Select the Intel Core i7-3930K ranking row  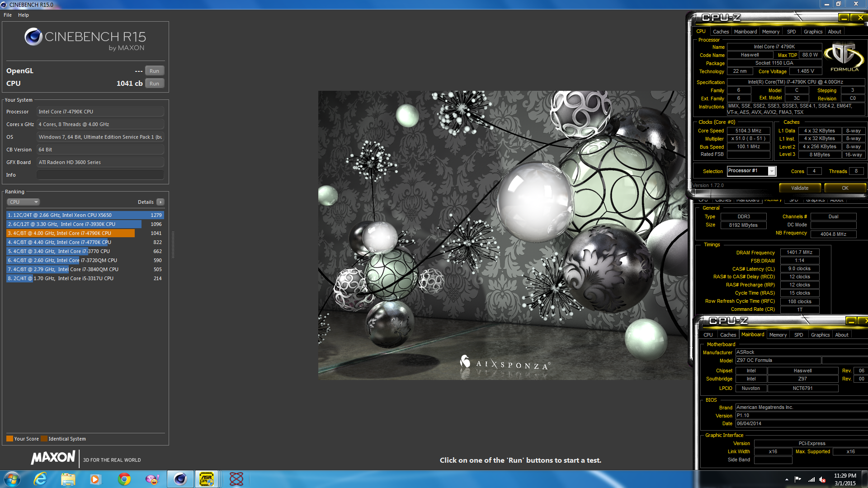[85, 224]
